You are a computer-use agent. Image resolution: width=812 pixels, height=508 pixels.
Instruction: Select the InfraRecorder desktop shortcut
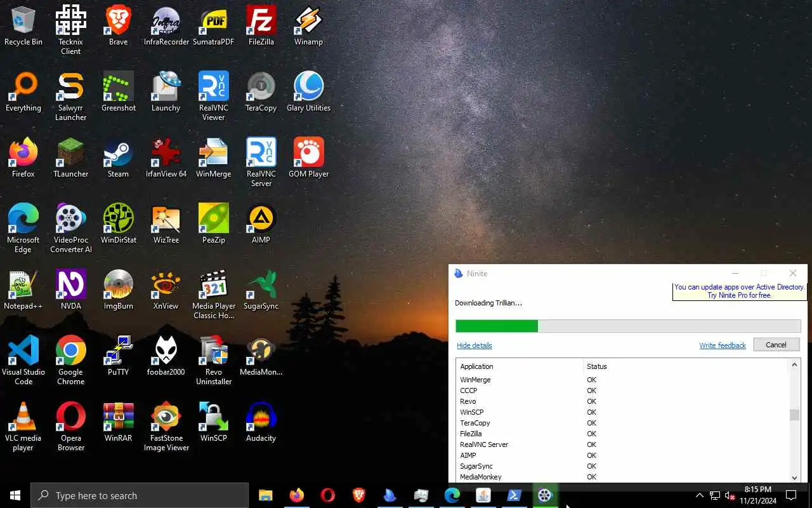coord(166,27)
